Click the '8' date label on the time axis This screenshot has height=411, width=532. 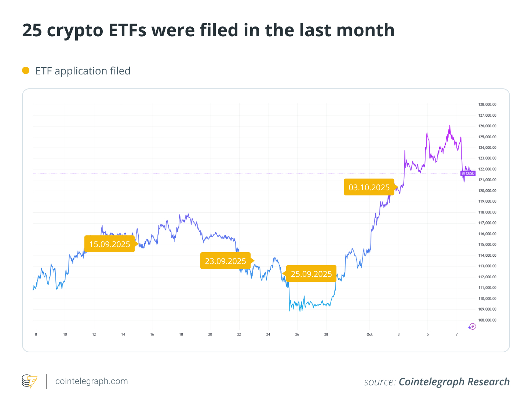(x=36, y=334)
